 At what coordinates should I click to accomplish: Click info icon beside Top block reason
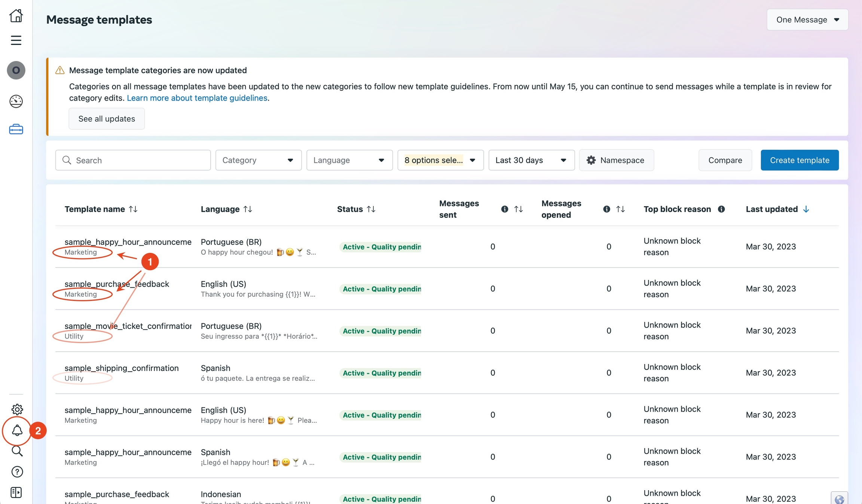(x=721, y=209)
